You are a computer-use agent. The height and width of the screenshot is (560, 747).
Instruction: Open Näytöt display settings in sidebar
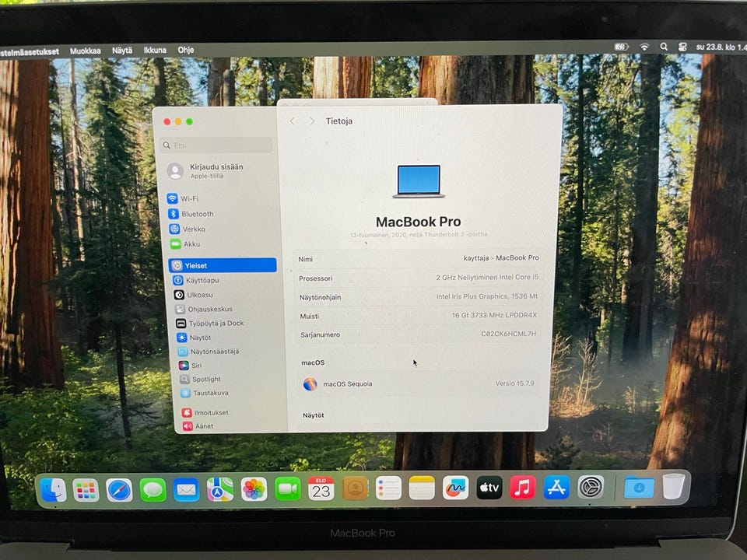pos(194,338)
